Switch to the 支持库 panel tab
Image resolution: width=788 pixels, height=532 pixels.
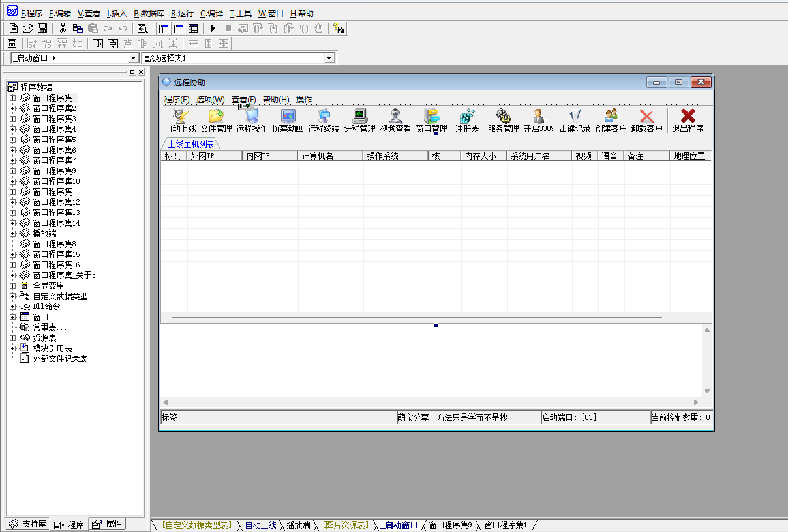point(28,524)
